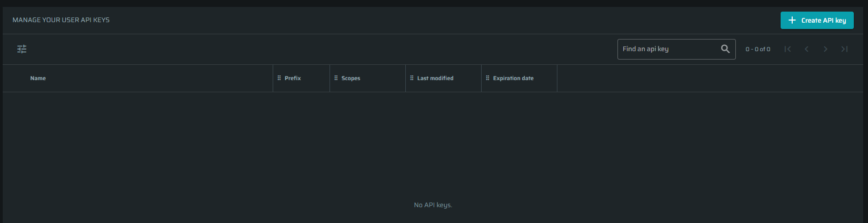The width and height of the screenshot is (868, 223).
Task: Click the Create API key button
Action: (x=817, y=21)
